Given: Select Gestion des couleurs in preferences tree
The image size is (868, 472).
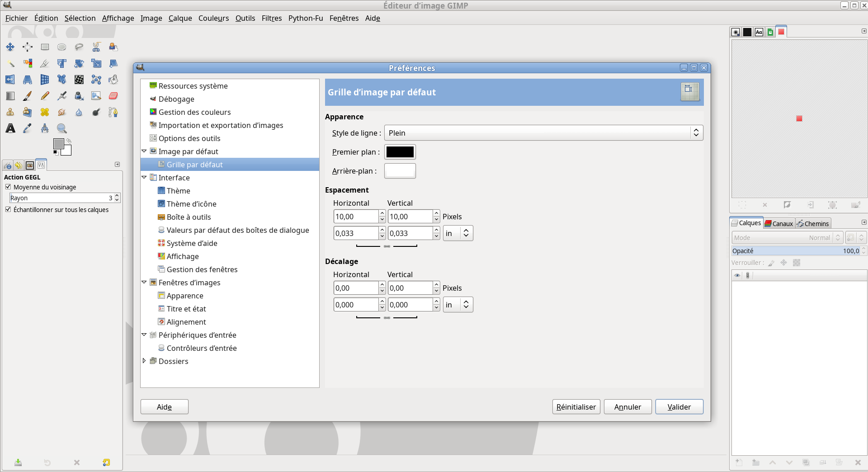Looking at the screenshot, I should (x=195, y=112).
